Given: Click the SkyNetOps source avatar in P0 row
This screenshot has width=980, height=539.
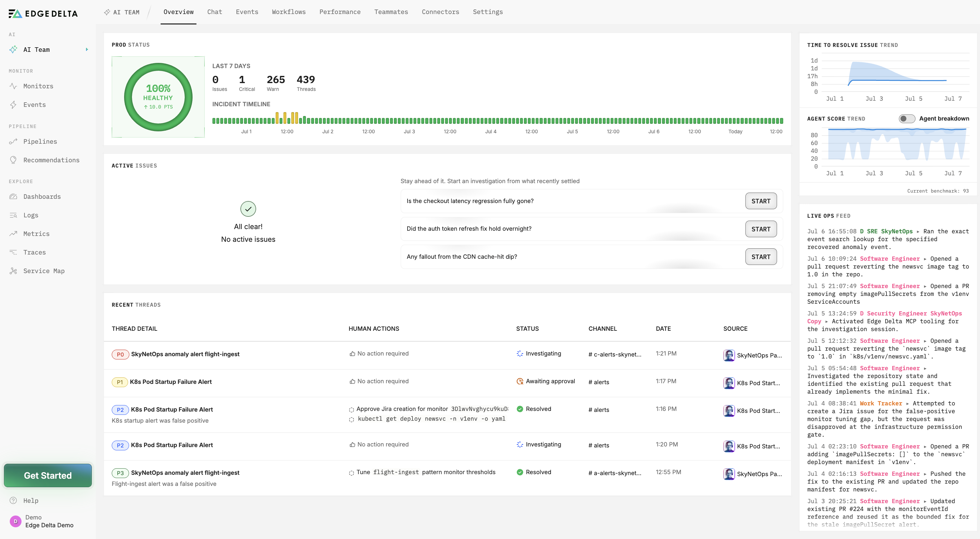Looking at the screenshot, I should [729, 355].
